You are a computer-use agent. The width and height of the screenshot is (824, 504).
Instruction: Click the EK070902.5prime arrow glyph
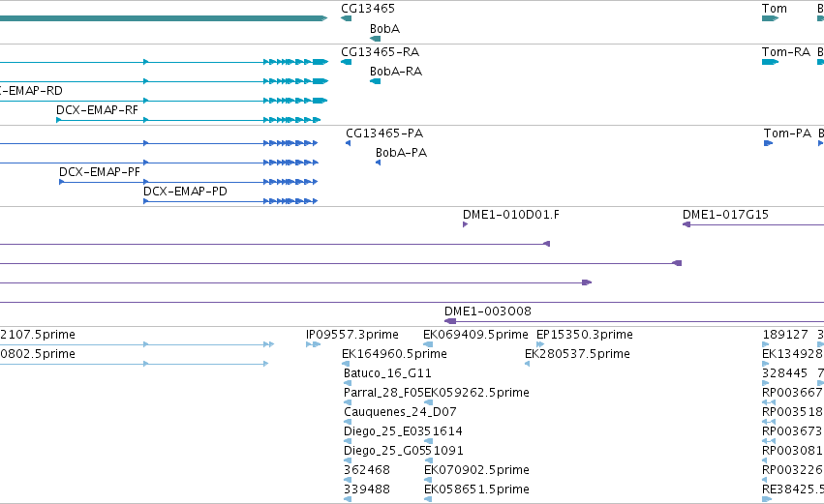(x=428, y=480)
